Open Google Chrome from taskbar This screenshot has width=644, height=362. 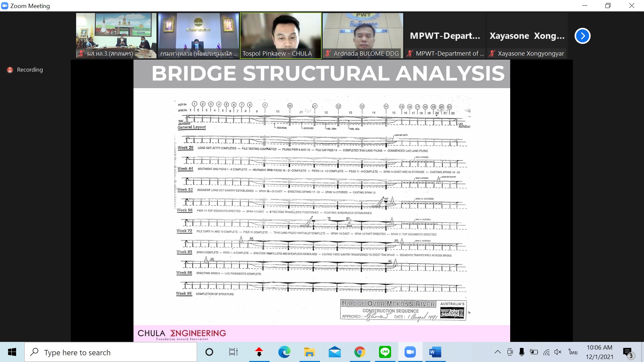click(x=360, y=352)
